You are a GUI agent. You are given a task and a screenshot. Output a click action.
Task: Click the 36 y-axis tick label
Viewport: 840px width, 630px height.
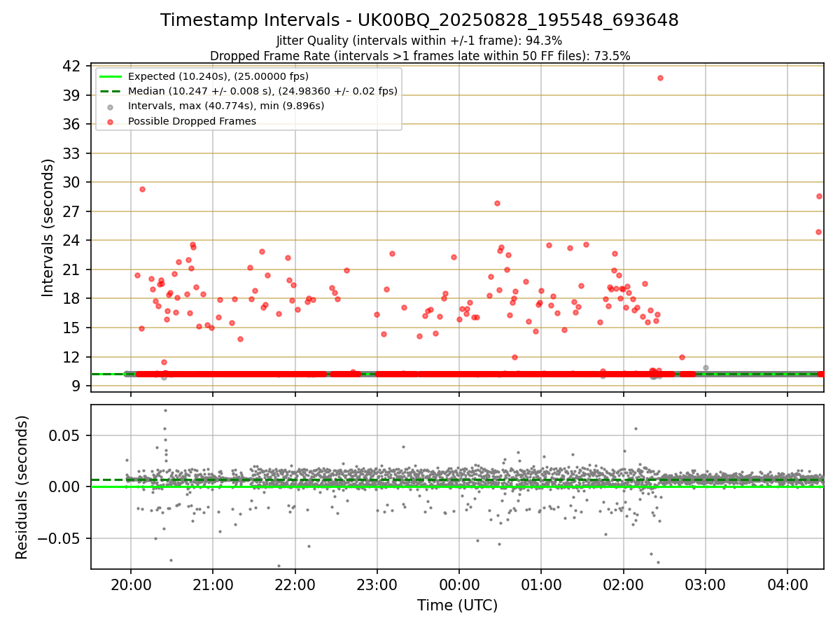(71, 124)
